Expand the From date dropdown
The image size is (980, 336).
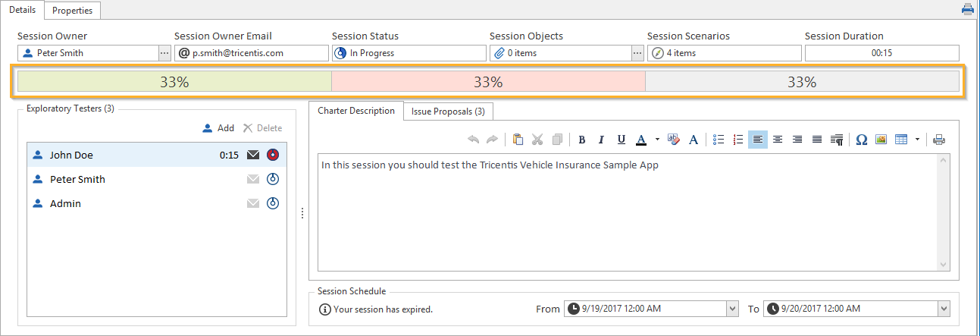[x=732, y=309]
